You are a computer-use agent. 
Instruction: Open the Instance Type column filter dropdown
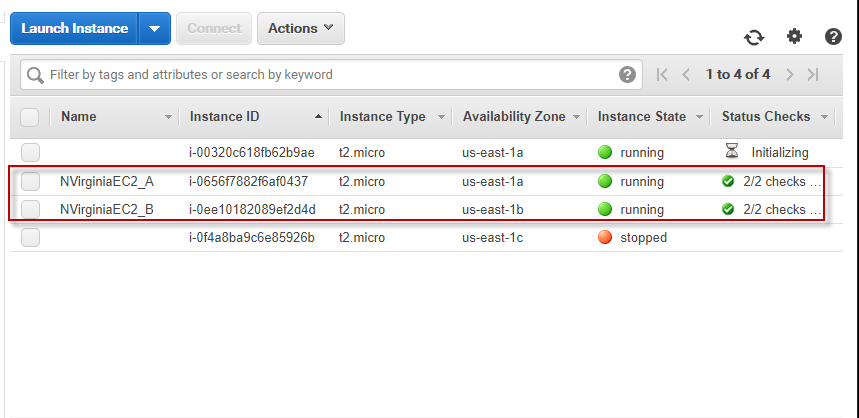[440, 117]
